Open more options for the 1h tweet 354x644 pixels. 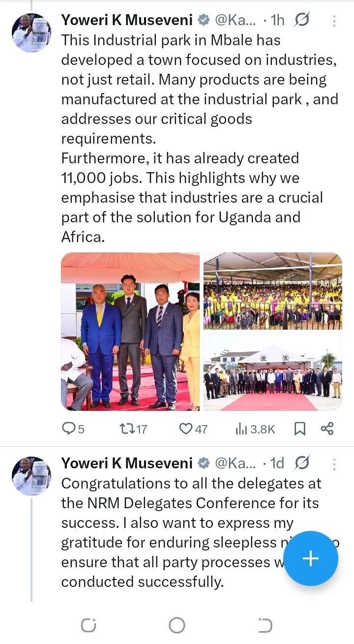[334, 21]
